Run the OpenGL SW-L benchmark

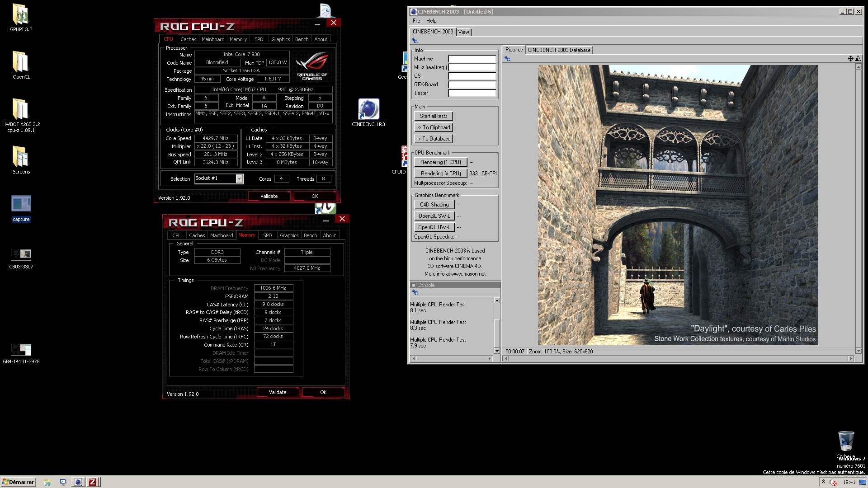434,216
